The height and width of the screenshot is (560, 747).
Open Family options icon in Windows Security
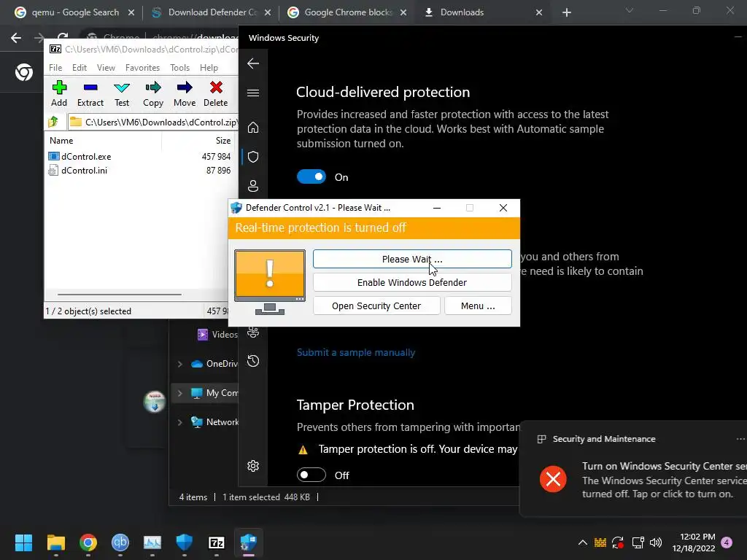point(253,332)
